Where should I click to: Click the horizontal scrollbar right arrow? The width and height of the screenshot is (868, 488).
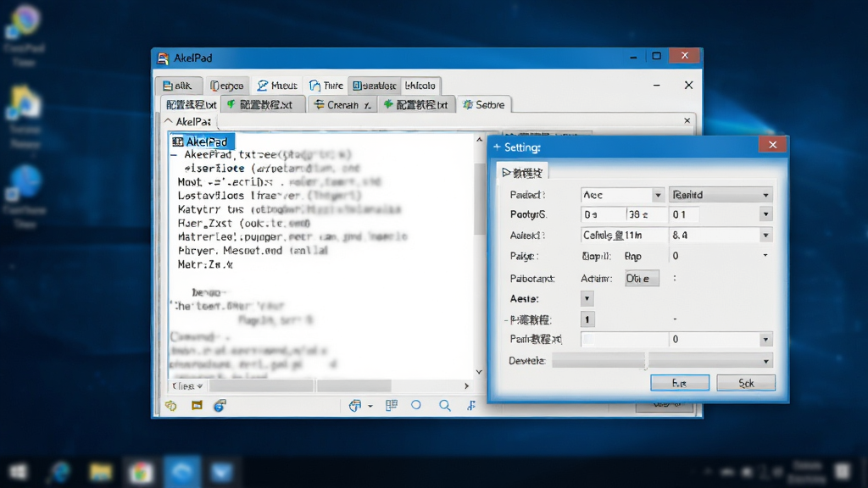pyautogui.click(x=467, y=385)
